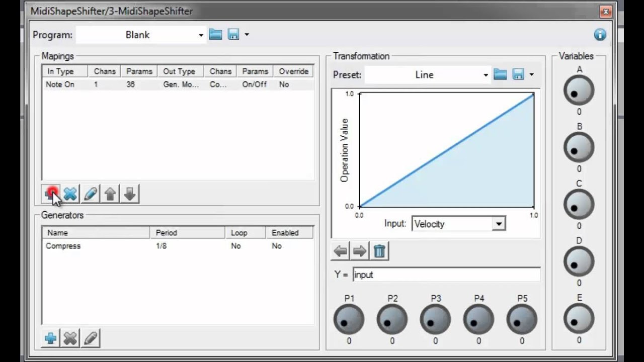This screenshot has height=362, width=644.
Task: Click the transformation left arrow button
Action: pyautogui.click(x=341, y=251)
